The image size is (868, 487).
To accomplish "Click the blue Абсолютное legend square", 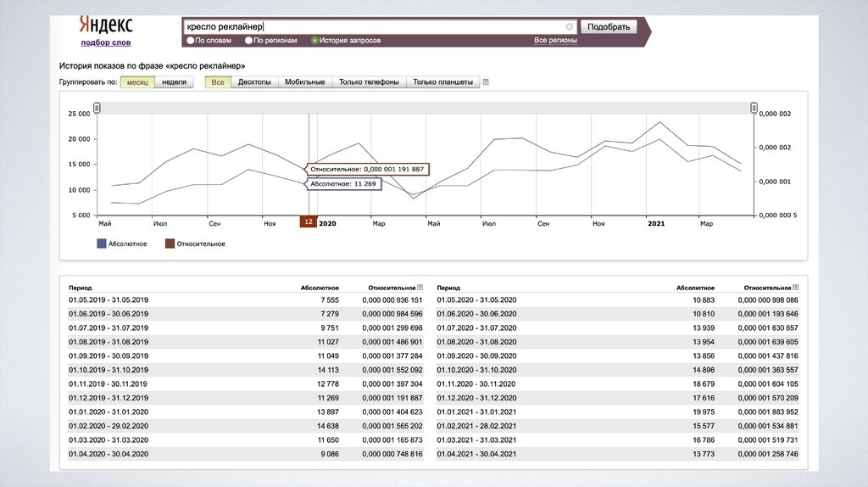I will [102, 243].
